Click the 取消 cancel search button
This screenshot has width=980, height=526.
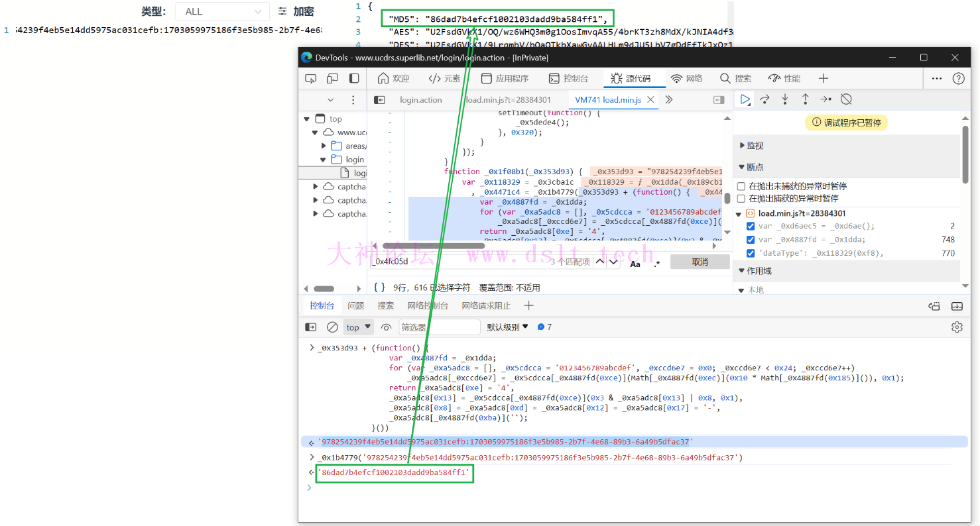tap(700, 262)
